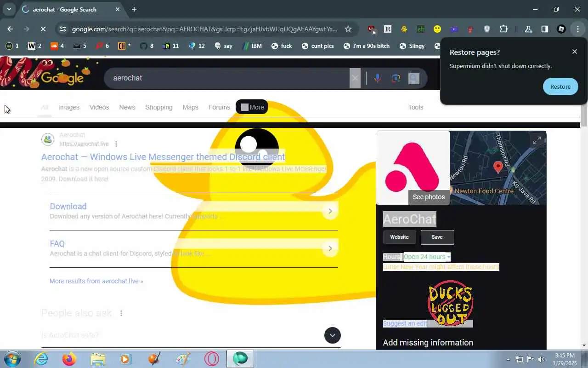Open the SoundCloud bookmark labeled 4

57,46
